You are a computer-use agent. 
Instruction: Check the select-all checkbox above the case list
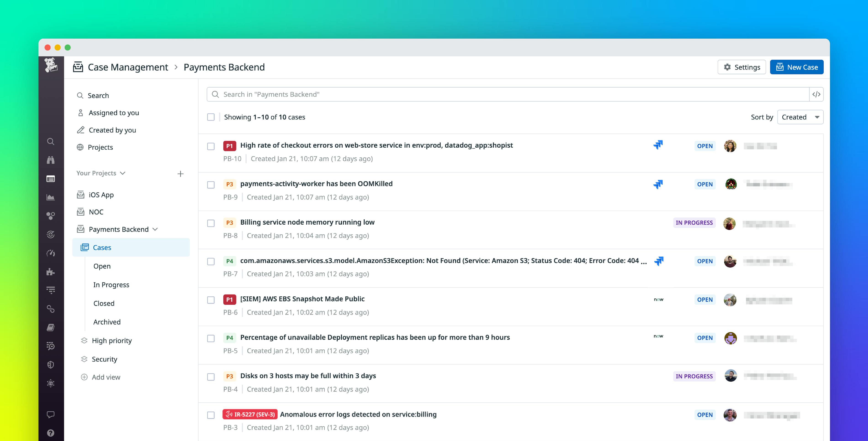coord(211,117)
